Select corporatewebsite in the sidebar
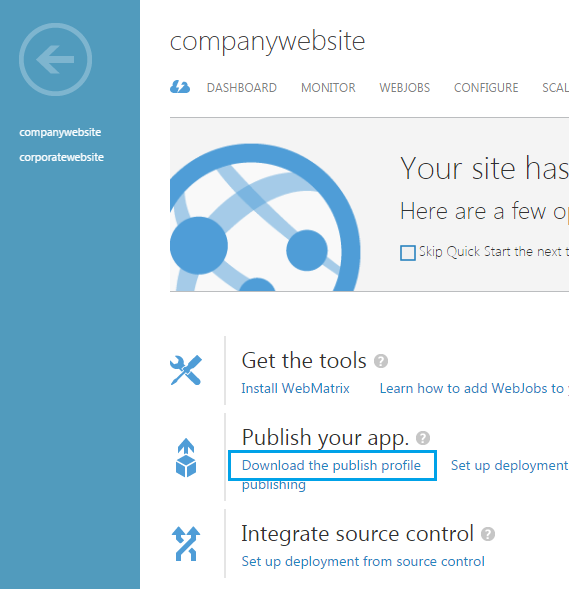Image resolution: width=569 pixels, height=589 pixels. [62, 157]
